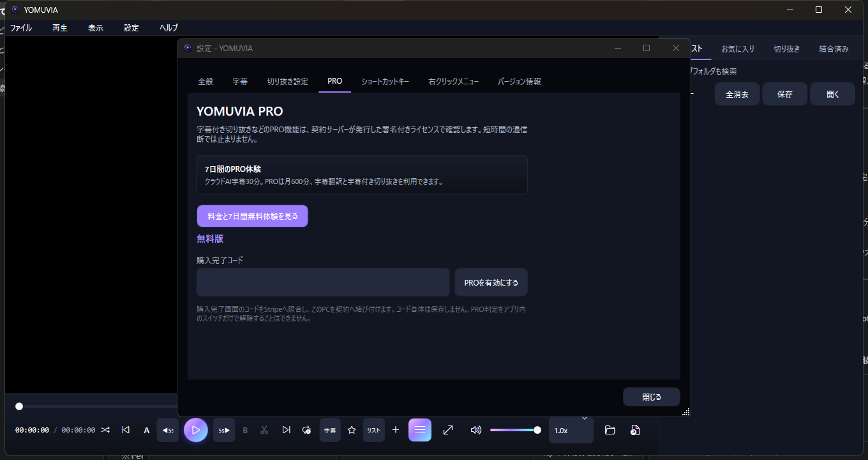Switch to 右クリックメニュー tab
This screenshot has width=868, height=460.
(x=454, y=81)
